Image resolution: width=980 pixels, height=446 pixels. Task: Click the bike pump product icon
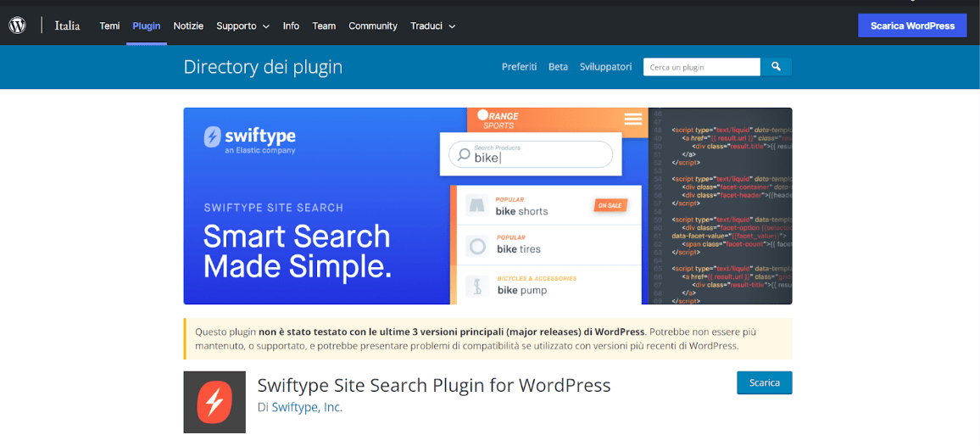477,286
